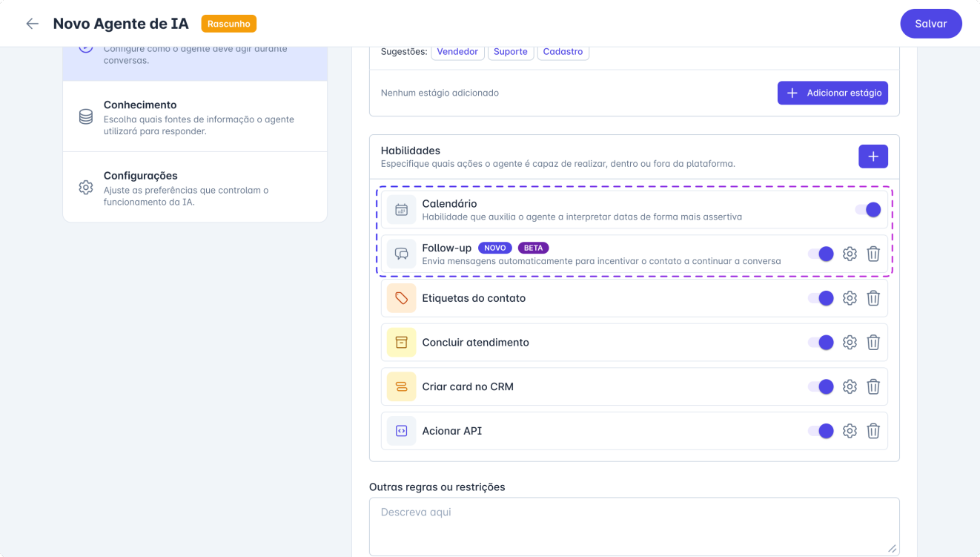This screenshot has width=980, height=557.
Task: Disable the Calendário skill toggle
Action: (x=868, y=210)
